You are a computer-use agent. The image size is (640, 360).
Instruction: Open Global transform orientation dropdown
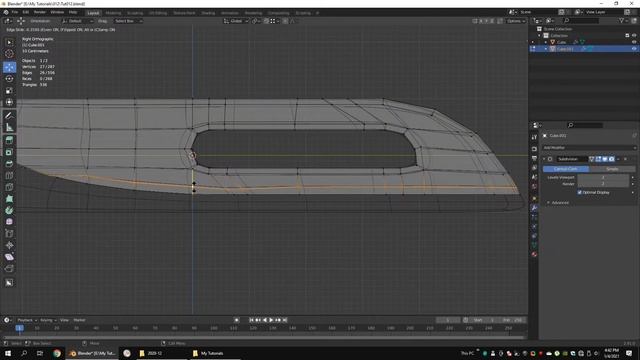(236, 21)
